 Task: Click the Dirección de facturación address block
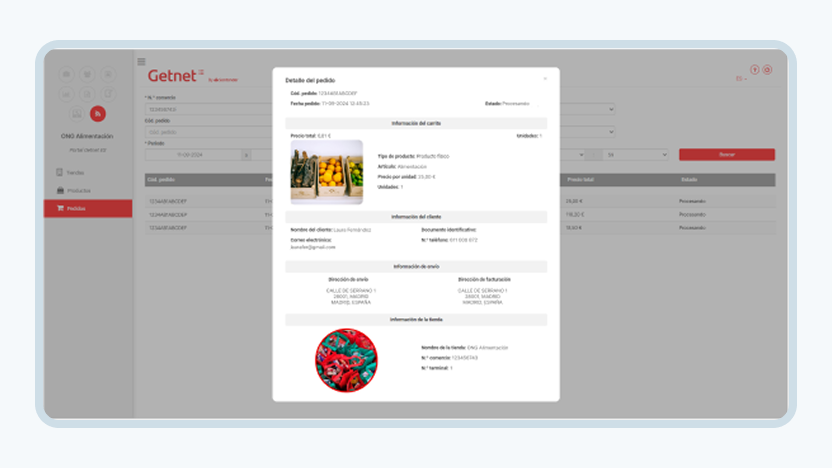(x=482, y=297)
